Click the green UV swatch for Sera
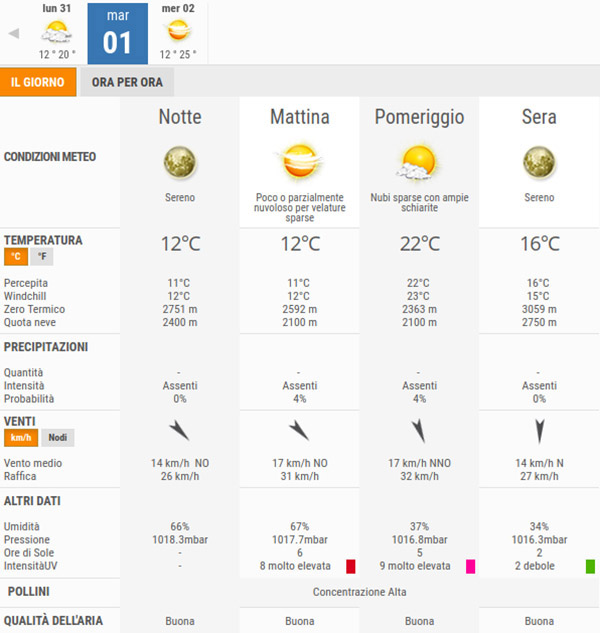This screenshot has width=600, height=633. (590, 566)
